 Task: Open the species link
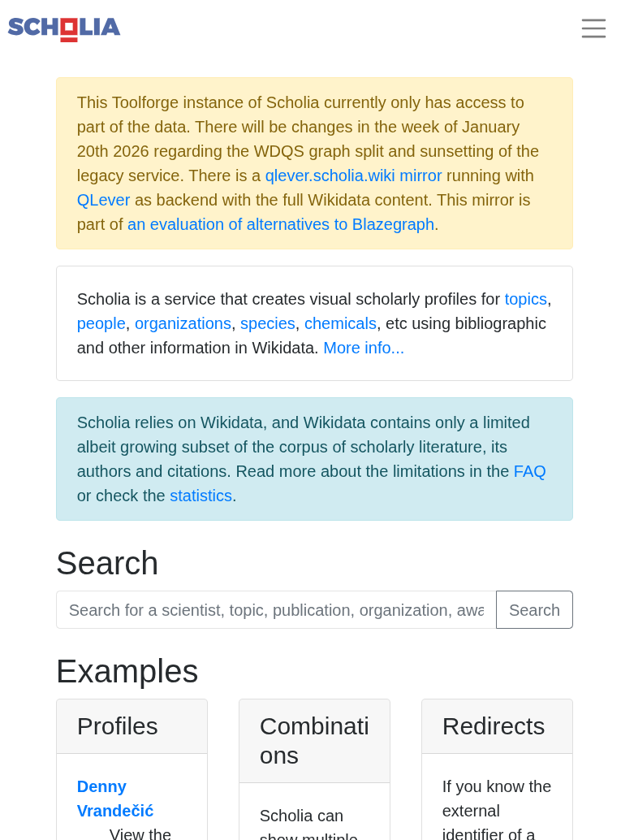[x=267, y=323]
